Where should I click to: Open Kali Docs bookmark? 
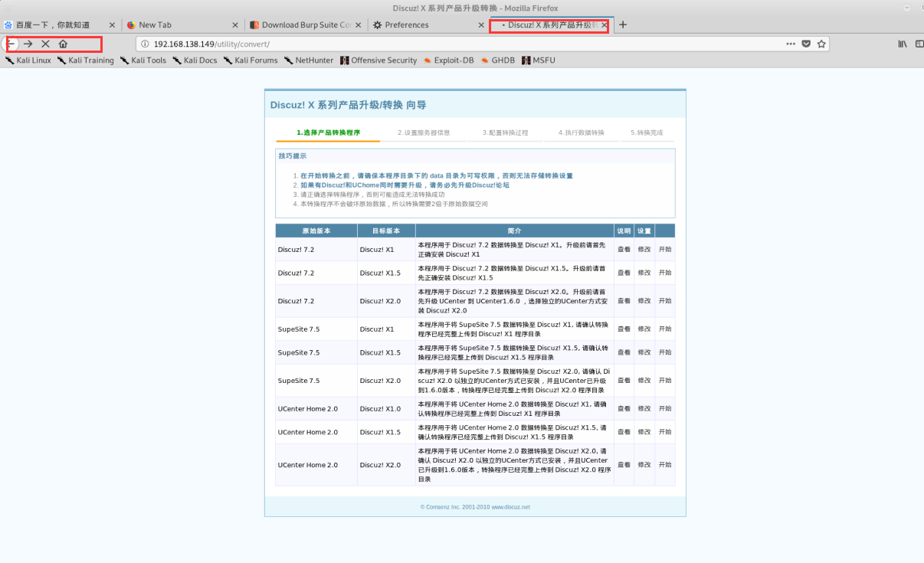(x=195, y=60)
